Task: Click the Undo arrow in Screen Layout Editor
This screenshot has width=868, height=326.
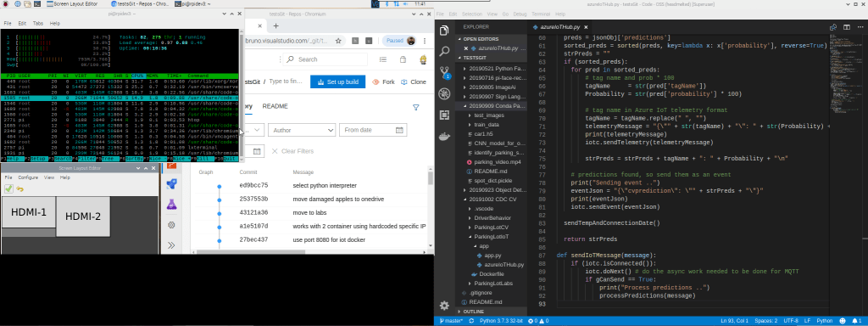Action: pyautogui.click(x=20, y=189)
